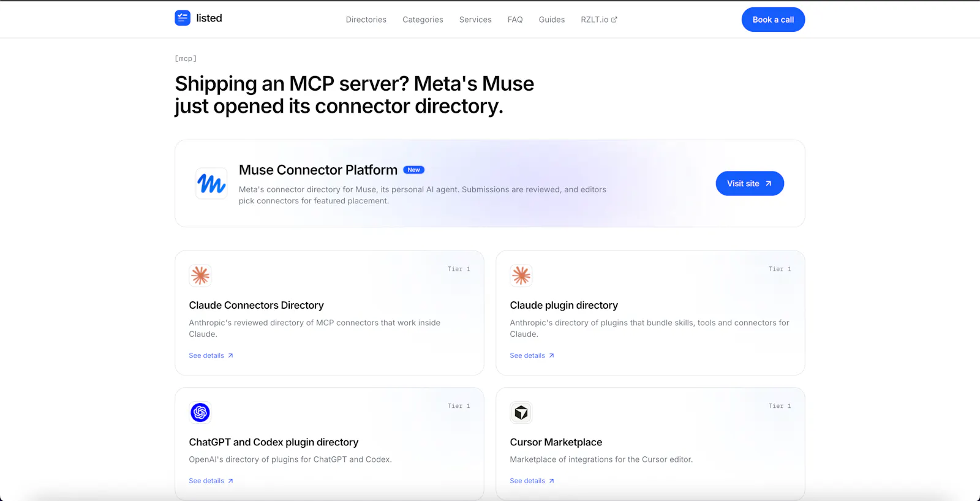Click the Tier 1 label on Claude Connectors card
Screen dimensions: 980x501
[459, 269]
